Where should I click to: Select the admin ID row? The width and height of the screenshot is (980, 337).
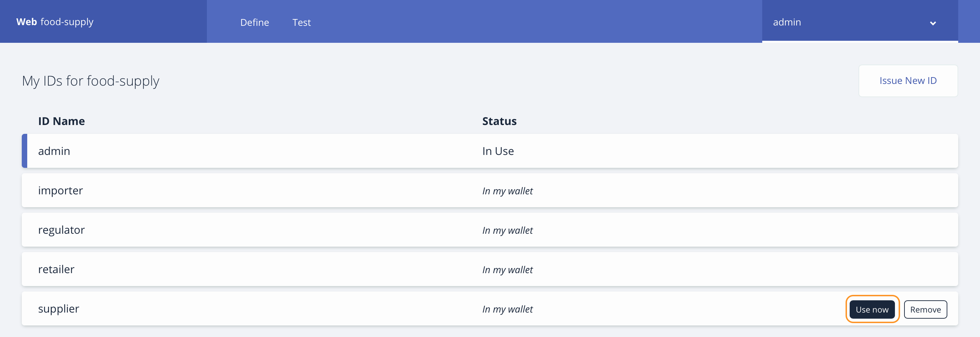490,151
